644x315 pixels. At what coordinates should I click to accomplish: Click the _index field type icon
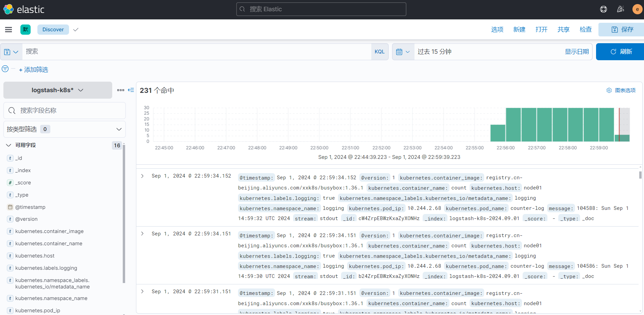pyautogui.click(x=10, y=170)
